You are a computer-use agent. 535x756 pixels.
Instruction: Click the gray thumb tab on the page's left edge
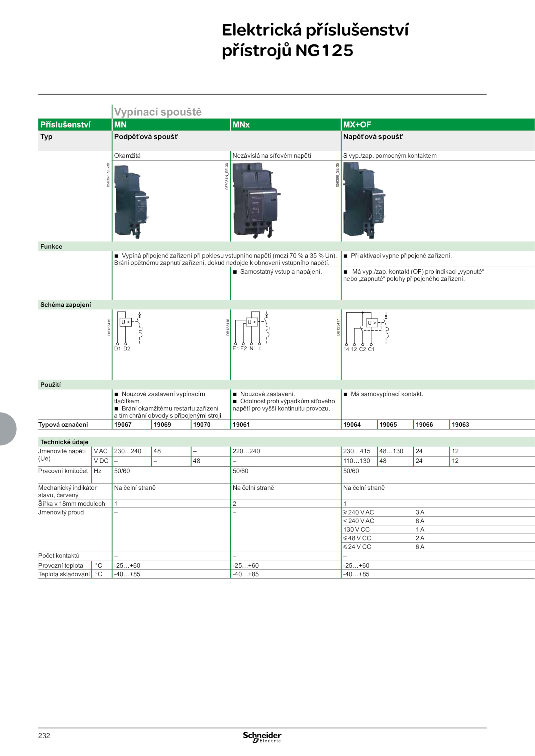coord(8,429)
